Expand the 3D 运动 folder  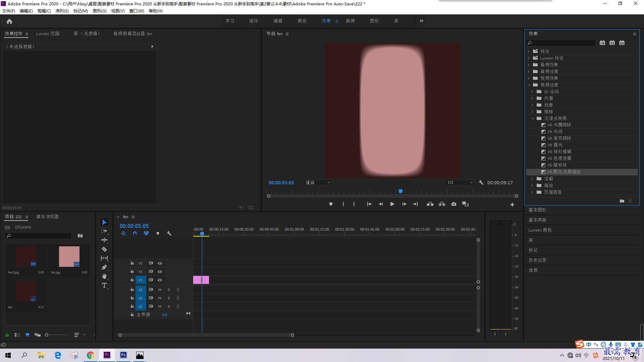pos(532,92)
